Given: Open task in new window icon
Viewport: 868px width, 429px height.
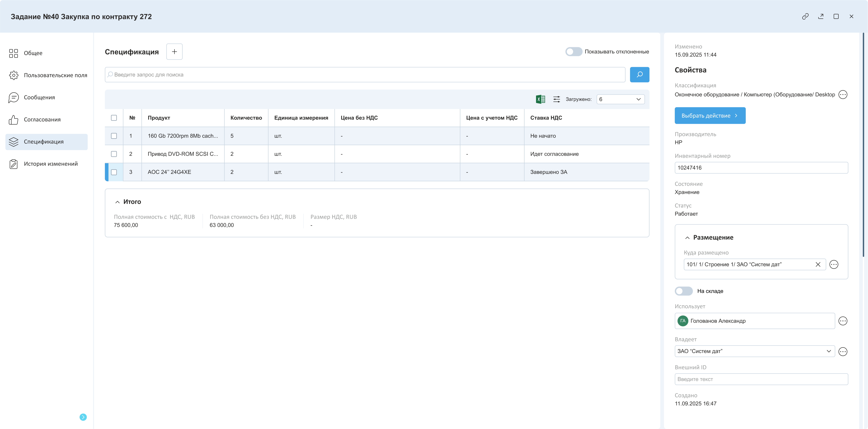Looking at the screenshot, I should pyautogui.click(x=821, y=16).
